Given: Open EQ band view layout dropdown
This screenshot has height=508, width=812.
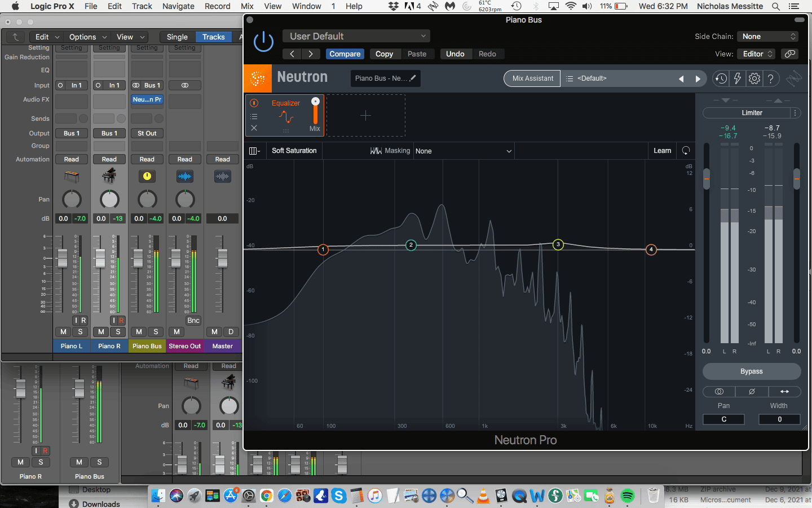Looking at the screenshot, I should pyautogui.click(x=254, y=151).
